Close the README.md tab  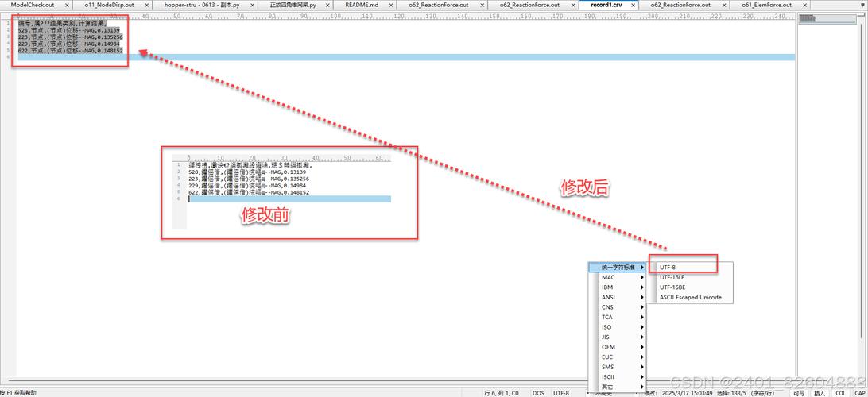pyautogui.click(x=392, y=5)
